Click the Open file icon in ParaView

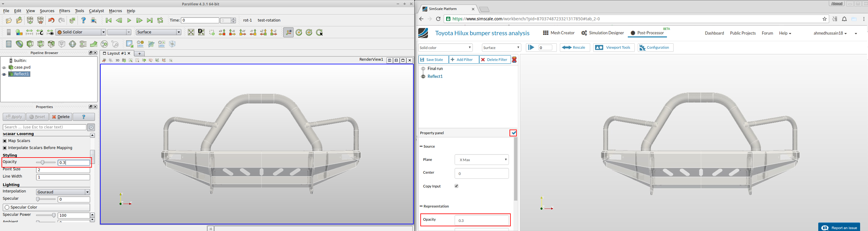click(9, 21)
